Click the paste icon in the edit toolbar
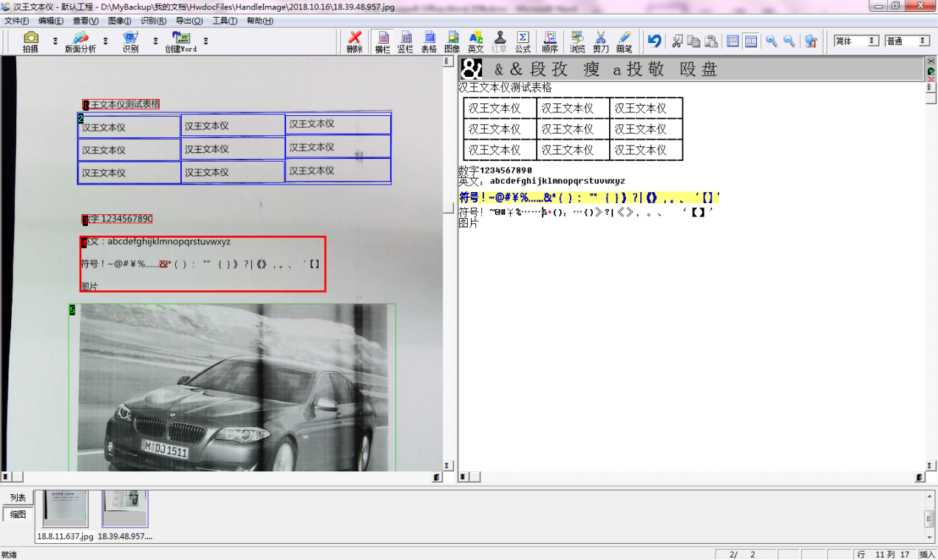Screen dimensions: 938x560 (711, 41)
